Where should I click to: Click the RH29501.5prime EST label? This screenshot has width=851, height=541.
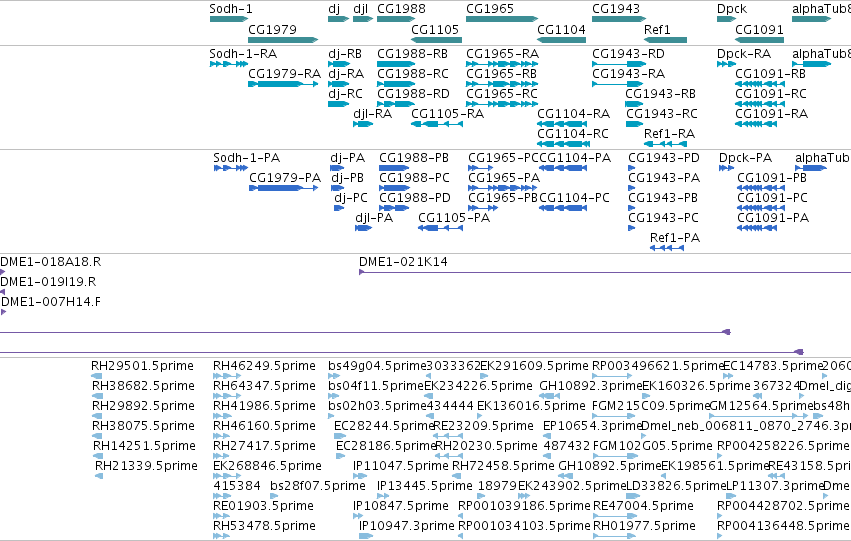(x=142, y=366)
